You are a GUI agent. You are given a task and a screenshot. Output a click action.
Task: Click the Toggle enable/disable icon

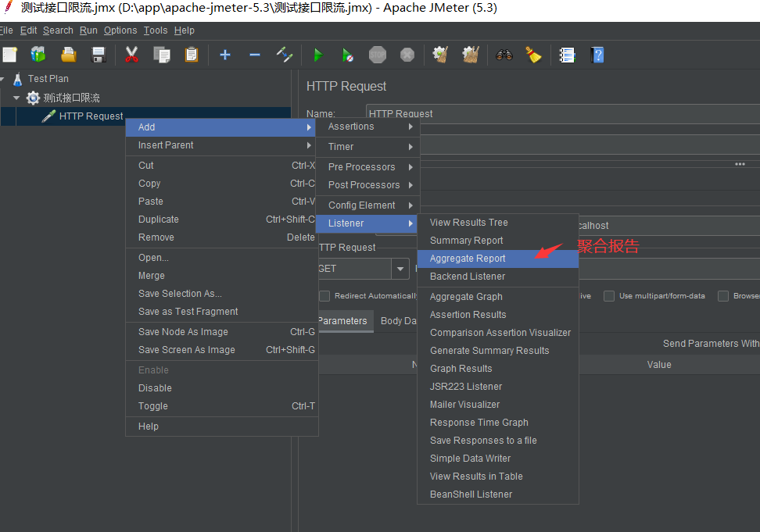pos(285,55)
